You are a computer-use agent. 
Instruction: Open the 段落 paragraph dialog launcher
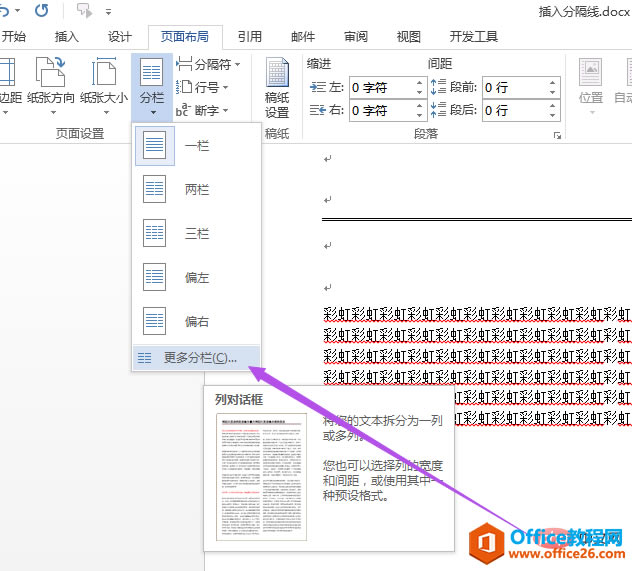point(557,135)
